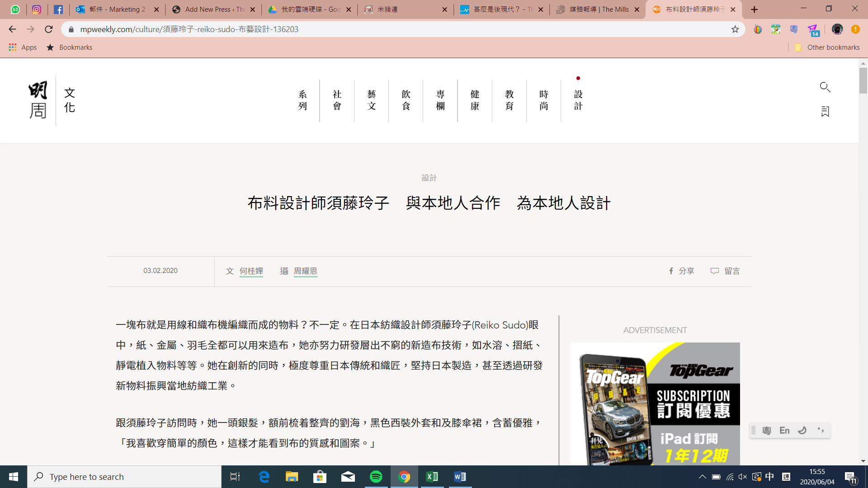The width and height of the screenshot is (868, 488).
Task: Open photographer link 周耀恩
Action: coord(305,271)
